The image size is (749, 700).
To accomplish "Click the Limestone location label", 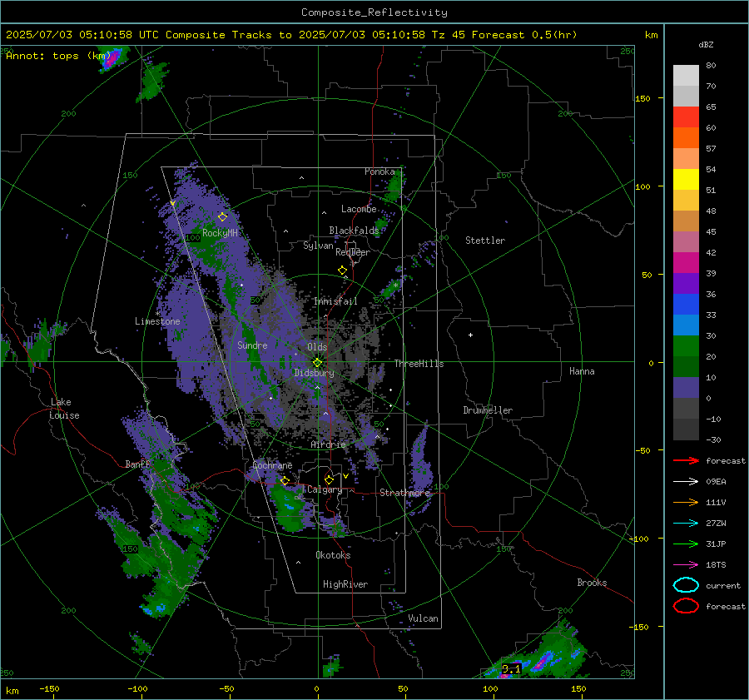I will [x=157, y=321].
